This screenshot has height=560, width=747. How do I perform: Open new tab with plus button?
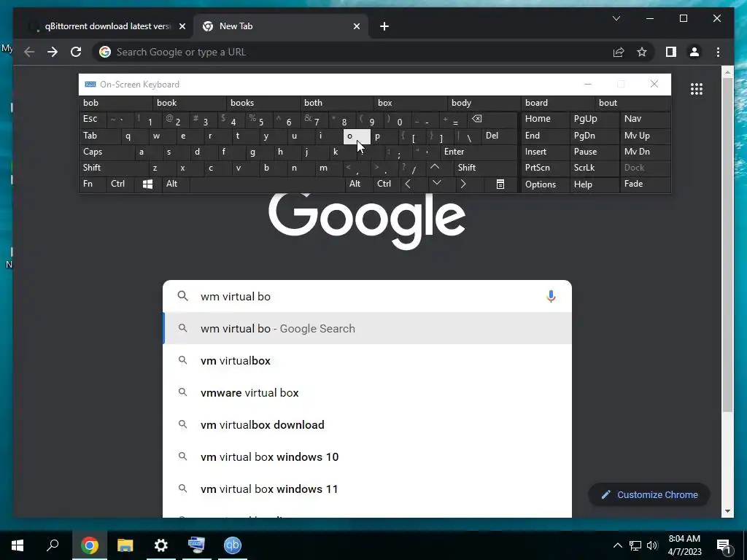pyautogui.click(x=384, y=26)
